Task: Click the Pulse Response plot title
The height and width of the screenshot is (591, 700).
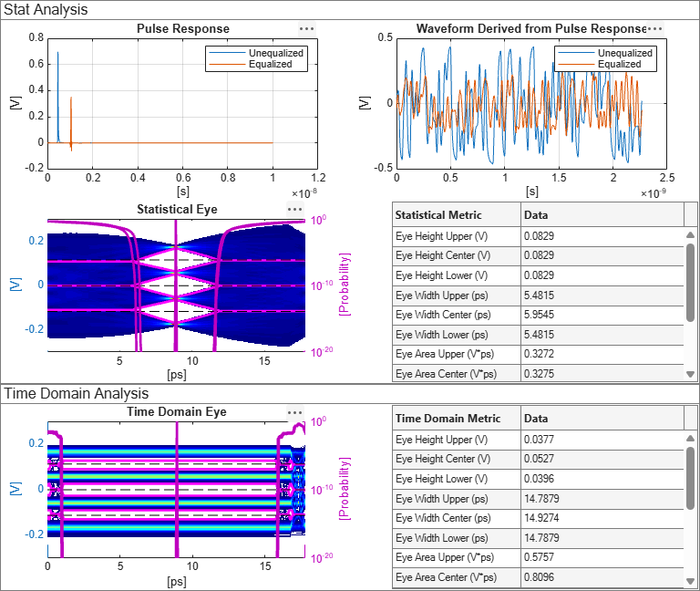Action: (183, 28)
